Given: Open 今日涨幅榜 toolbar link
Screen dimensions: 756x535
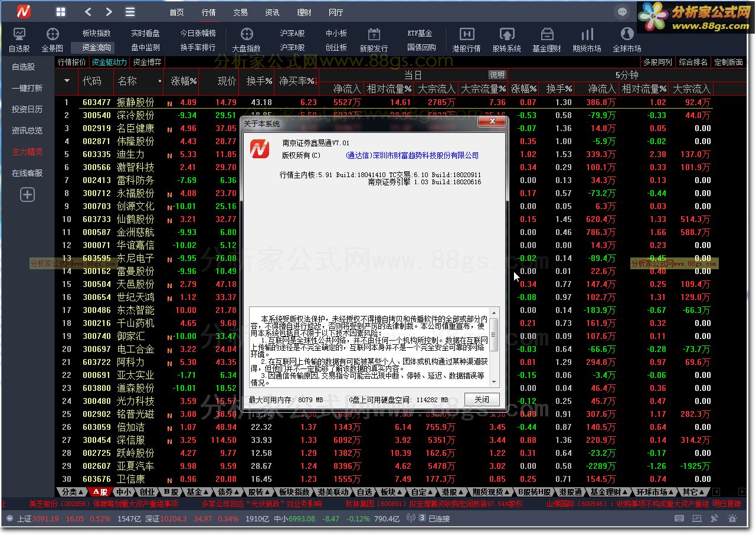Looking at the screenshot, I should point(198,34).
